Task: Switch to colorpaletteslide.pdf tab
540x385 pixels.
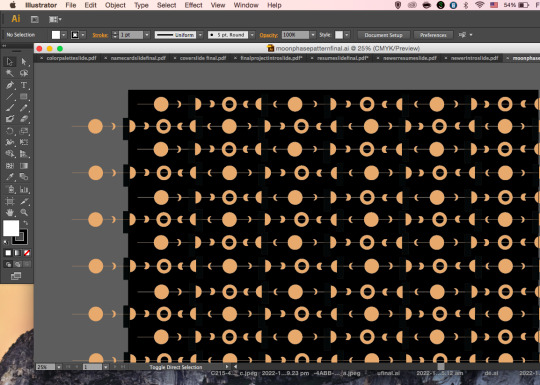Action: tap(71, 58)
